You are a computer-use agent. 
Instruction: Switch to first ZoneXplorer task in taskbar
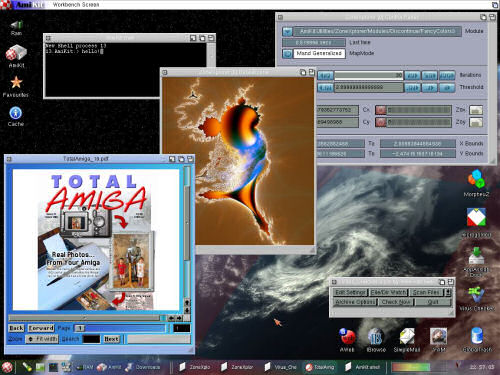point(195,367)
